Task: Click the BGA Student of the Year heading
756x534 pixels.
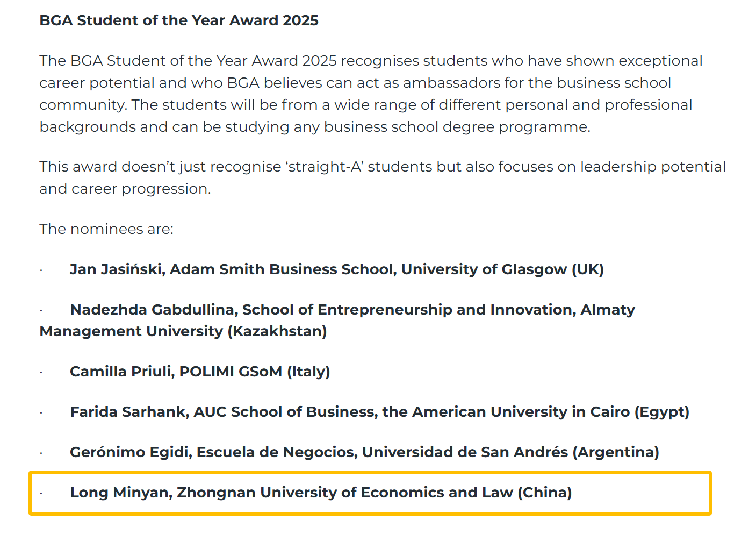Action: tap(179, 20)
